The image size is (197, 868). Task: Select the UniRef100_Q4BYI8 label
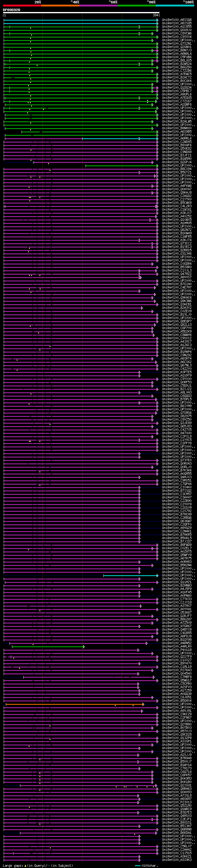(x=176, y=629)
